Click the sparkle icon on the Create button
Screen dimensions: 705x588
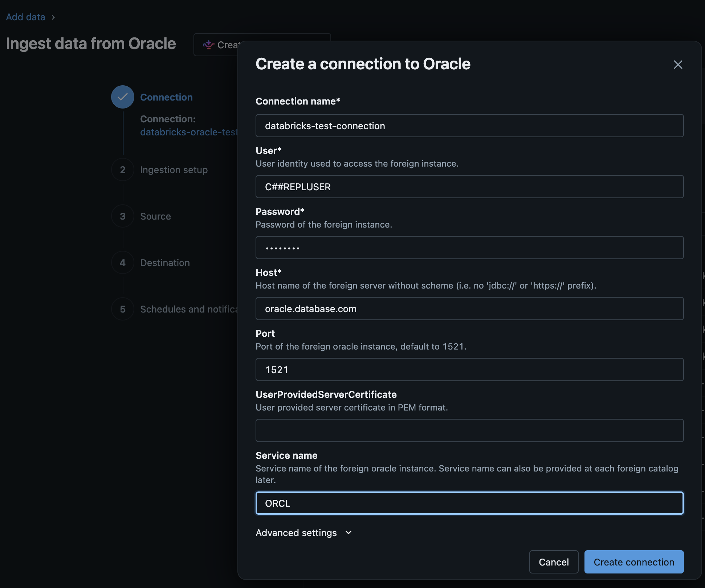[x=208, y=45]
